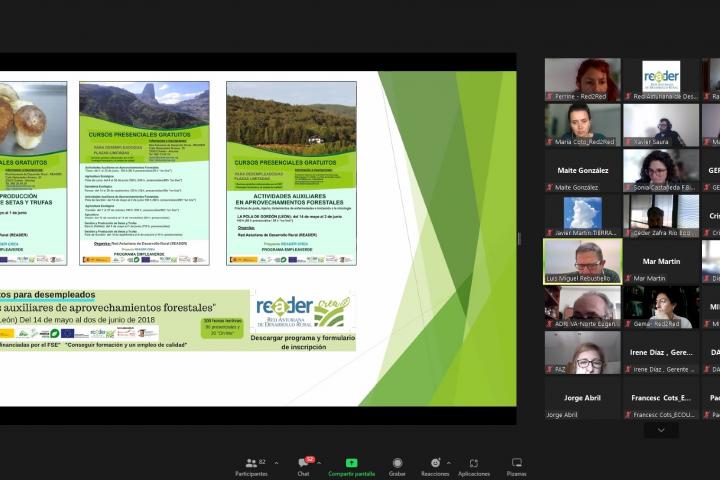Select the Xavier Saura video tile
Screen dimensions: 720x480
click(660, 125)
